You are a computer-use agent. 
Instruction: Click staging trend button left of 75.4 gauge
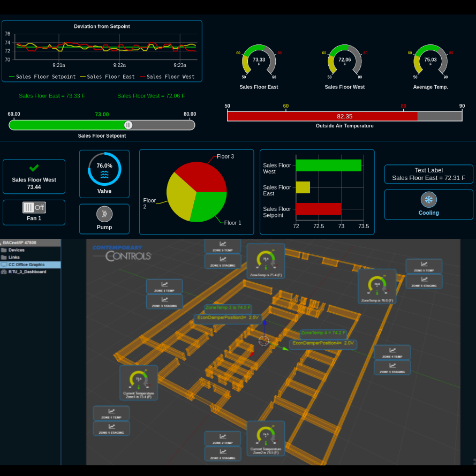coord(223,261)
